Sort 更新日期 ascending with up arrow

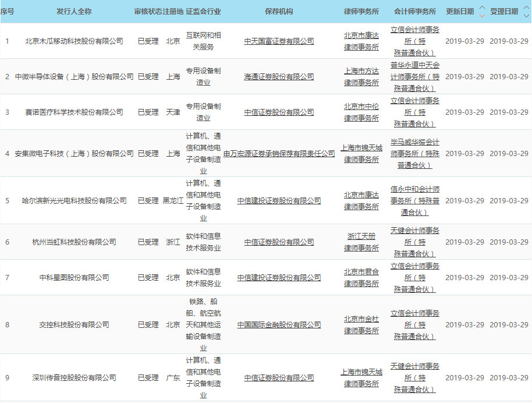point(481,7)
